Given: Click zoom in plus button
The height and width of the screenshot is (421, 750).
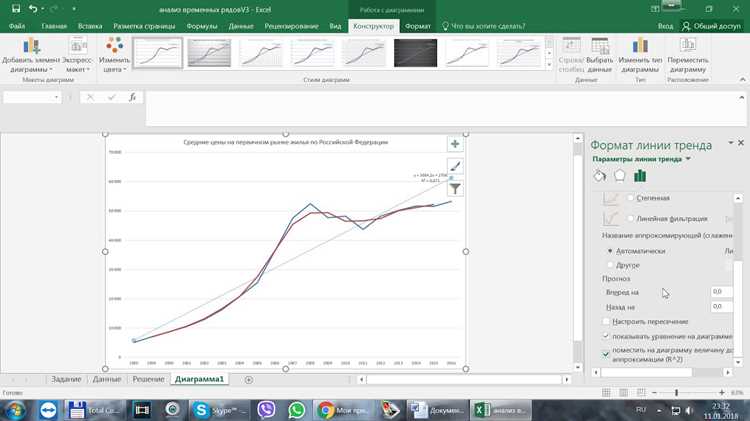Looking at the screenshot, I should point(722,392).
